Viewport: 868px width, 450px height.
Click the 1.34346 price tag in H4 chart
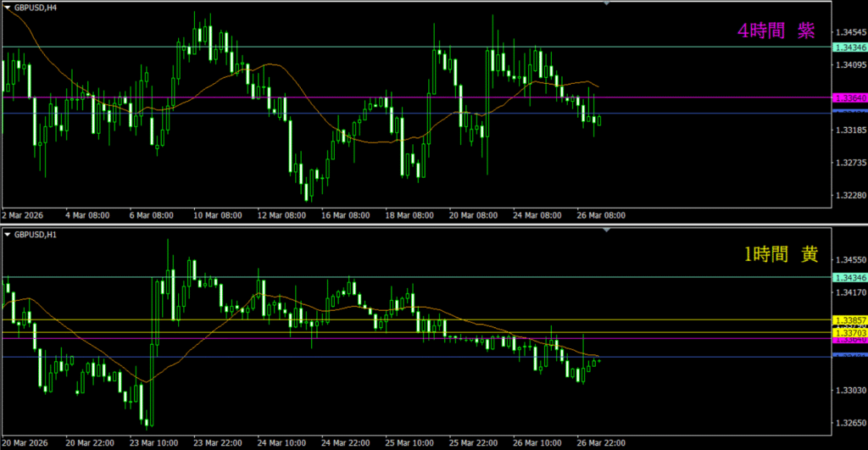click(x=850, y=47)
